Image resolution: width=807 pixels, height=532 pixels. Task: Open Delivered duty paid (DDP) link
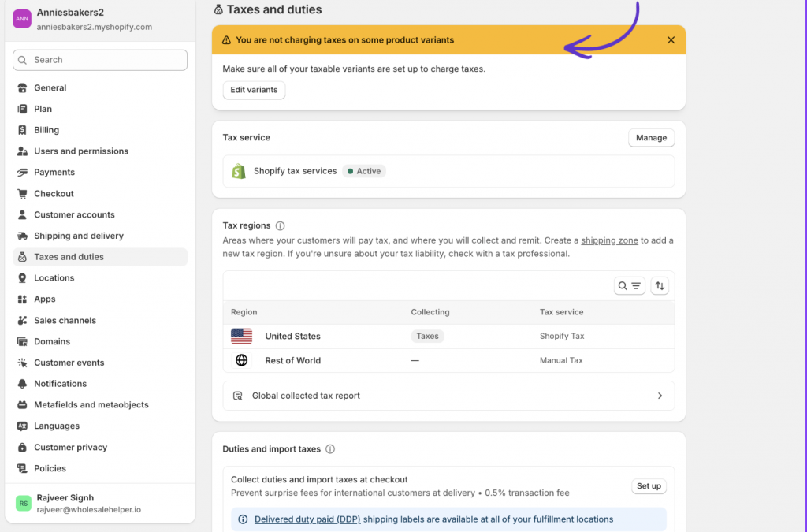coord(307,519)
